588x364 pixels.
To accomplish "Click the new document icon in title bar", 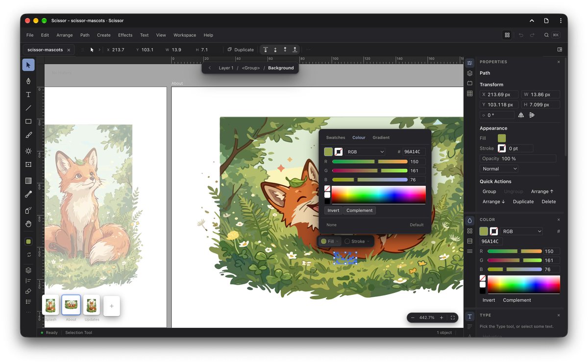I will [x=546, y=21].
